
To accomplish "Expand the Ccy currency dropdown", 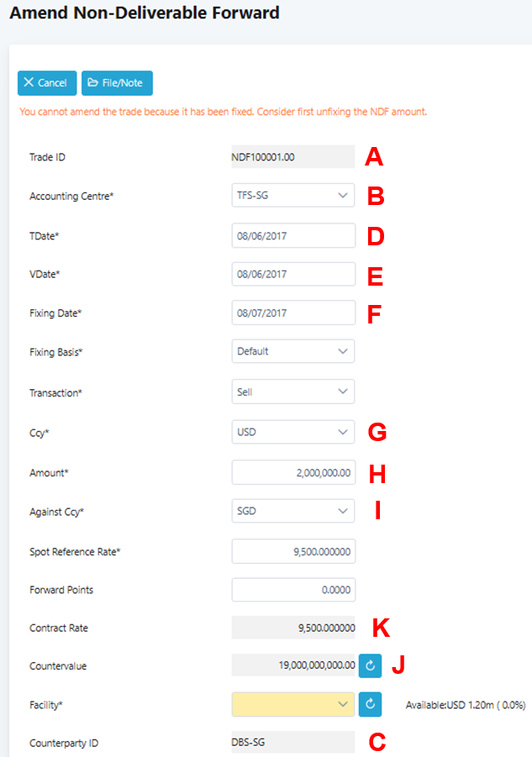I will point(292,433).
